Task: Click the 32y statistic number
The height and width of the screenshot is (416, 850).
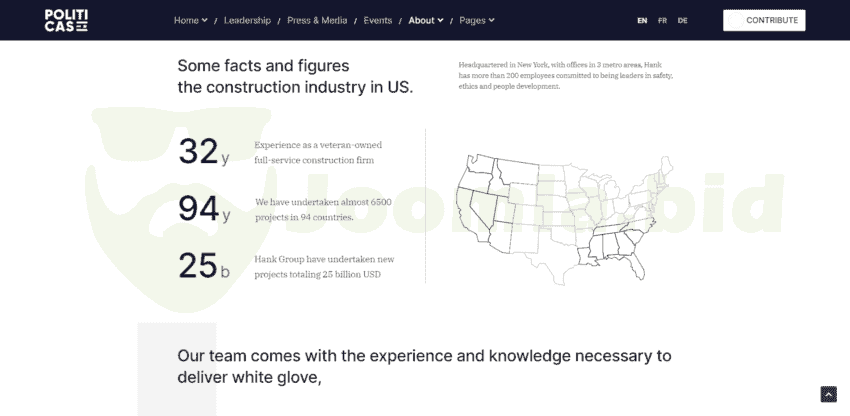Action: coord(204,151)
